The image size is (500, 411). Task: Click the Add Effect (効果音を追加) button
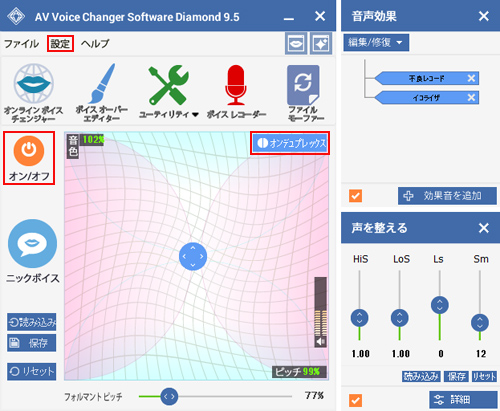point(447,196)
